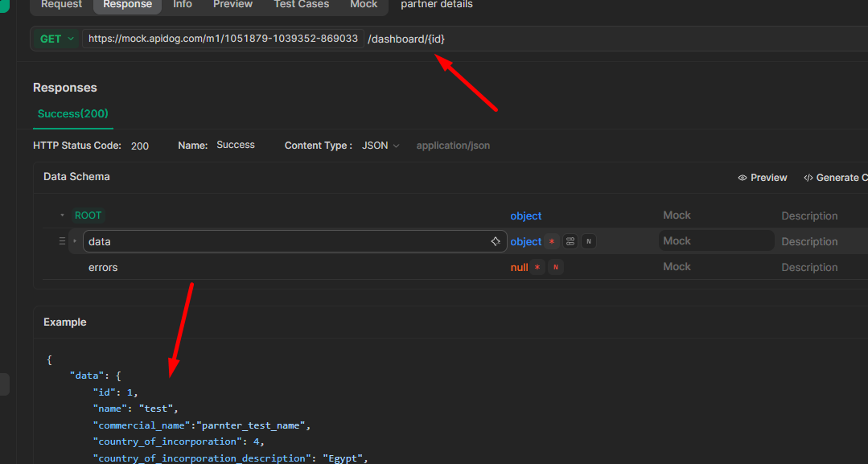Open the JSON content type dropdown
Viewport: 868px width, 464px height.
tap(381, 146)
